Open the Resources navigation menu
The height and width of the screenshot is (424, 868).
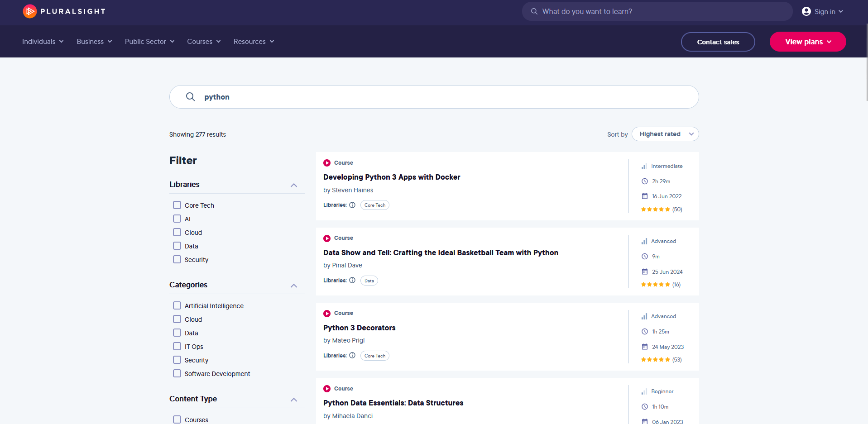(254, 42)
